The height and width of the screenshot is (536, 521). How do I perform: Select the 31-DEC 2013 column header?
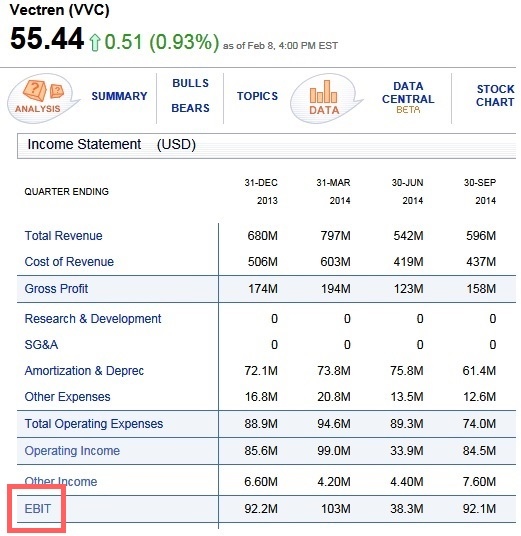click(261, 191)
